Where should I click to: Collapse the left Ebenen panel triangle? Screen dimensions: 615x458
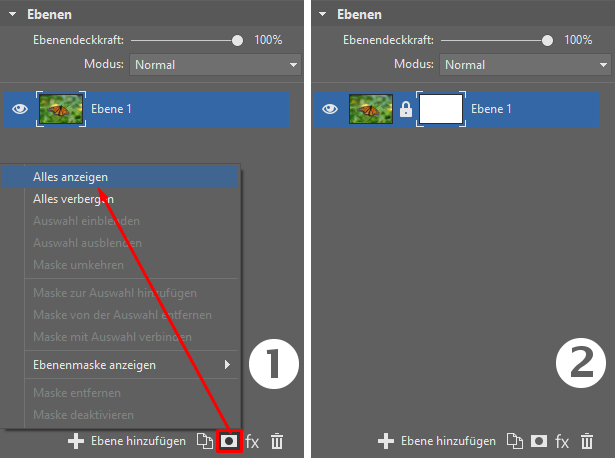pyautogui.click(x=13, y=14)
